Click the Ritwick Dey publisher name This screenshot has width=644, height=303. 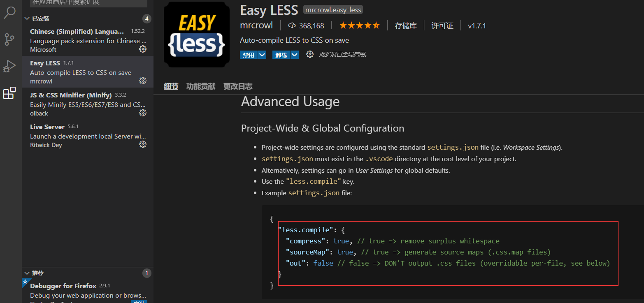(x=46, y=145)
